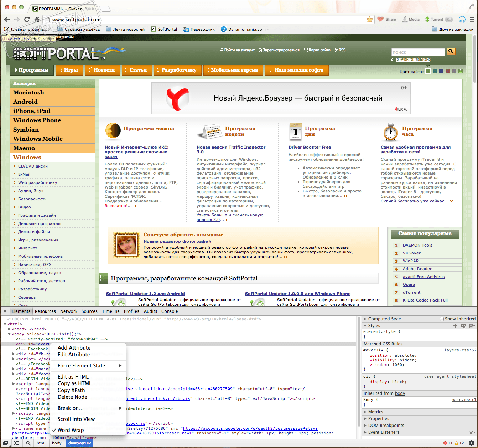This screenshot has width=478, height=448.
Task: Expand the Event Listeners section
Action: [x=365, y=432]
